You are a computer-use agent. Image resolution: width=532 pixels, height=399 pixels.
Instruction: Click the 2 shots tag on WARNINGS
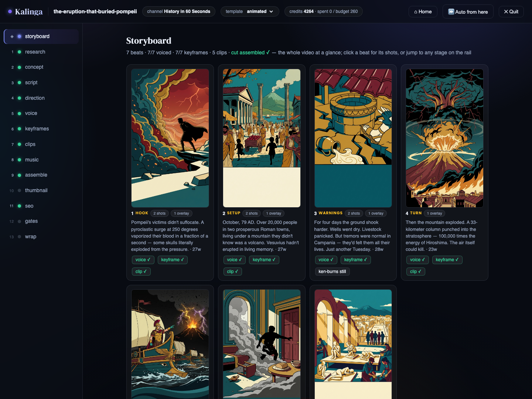(354, 213)
